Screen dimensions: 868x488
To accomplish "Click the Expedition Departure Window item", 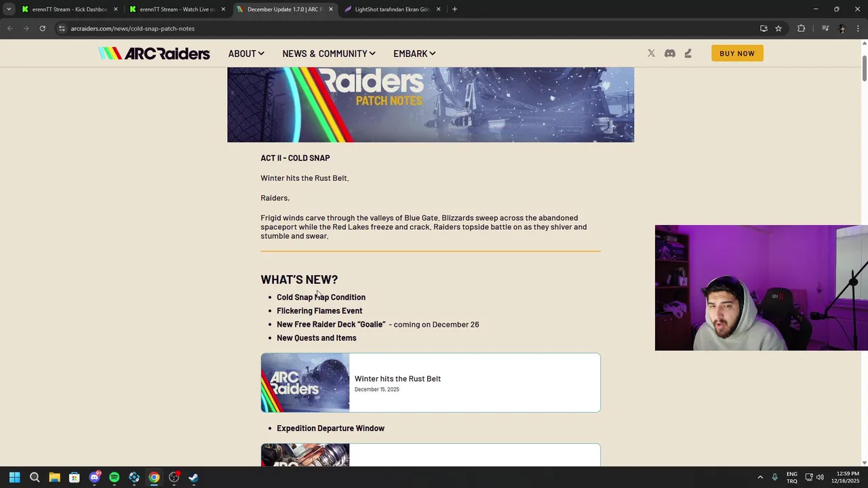I will pos(330,428).
